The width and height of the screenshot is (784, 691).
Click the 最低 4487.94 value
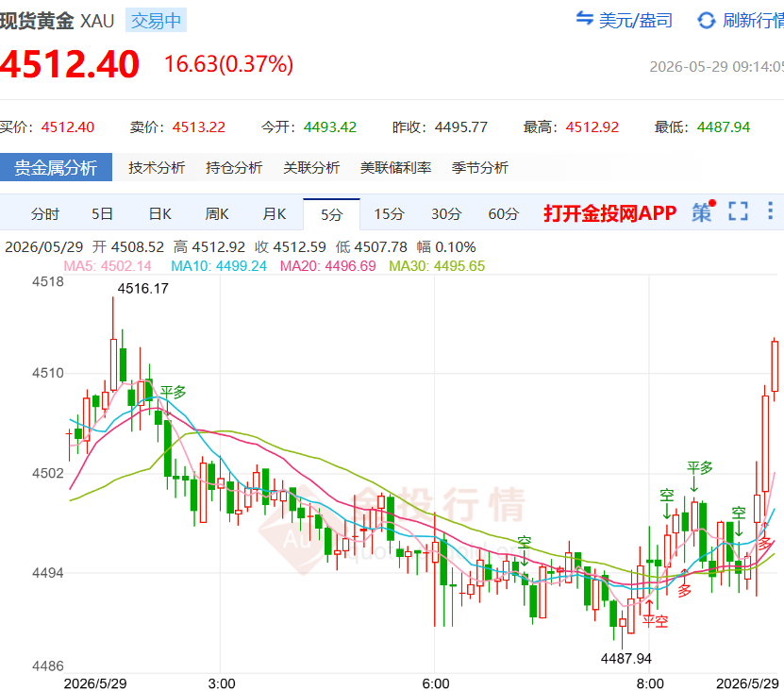click(724, 127)
